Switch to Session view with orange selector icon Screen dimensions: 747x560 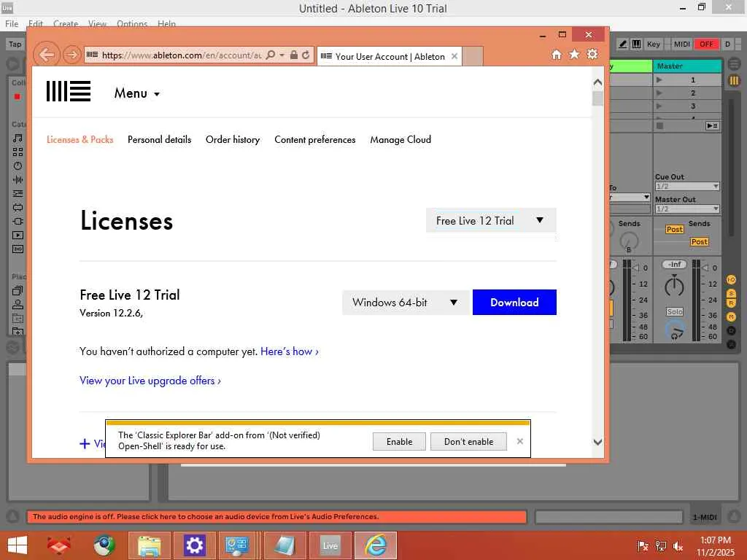tap(734, 80)
